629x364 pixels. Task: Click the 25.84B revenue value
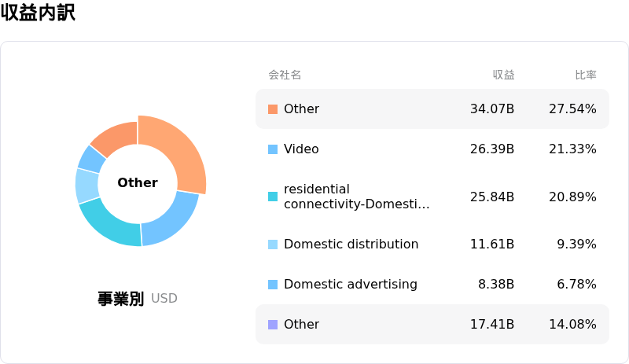pyautogui.click(x=492, y=197)
